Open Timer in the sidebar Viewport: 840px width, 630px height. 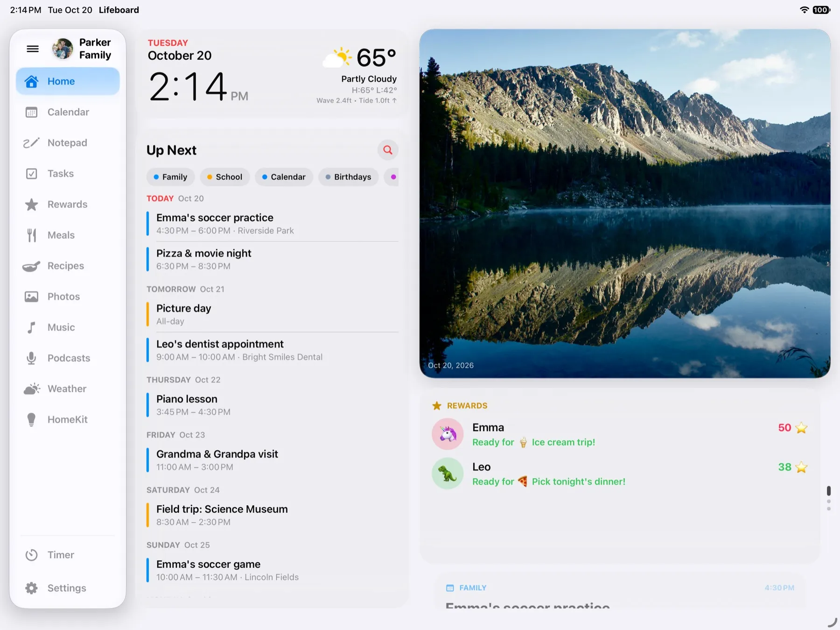(68, 555)
